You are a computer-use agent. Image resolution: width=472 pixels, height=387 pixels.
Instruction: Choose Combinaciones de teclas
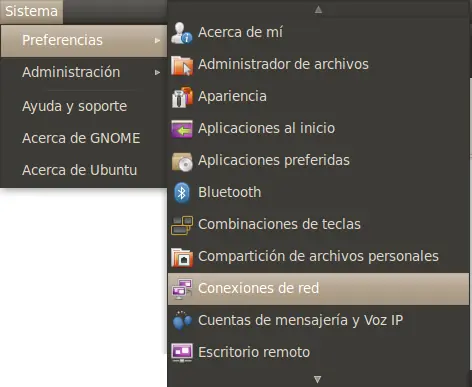(318, 225)
